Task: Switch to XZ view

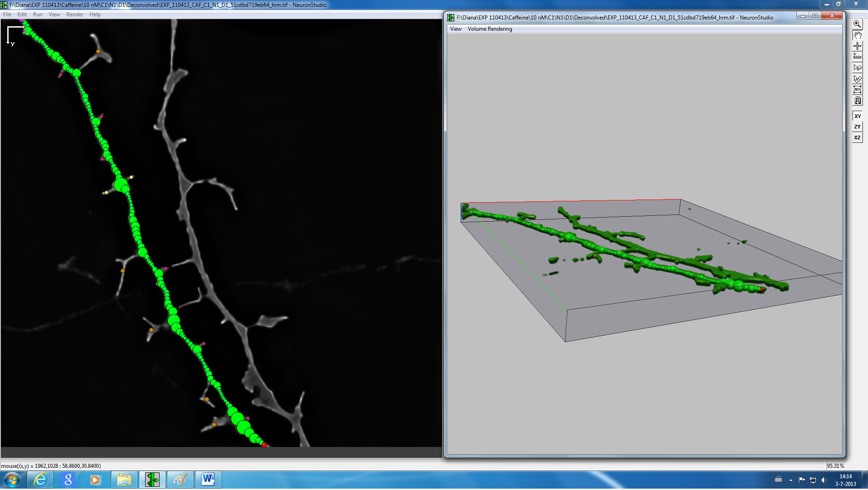Action: coord(857,138)
